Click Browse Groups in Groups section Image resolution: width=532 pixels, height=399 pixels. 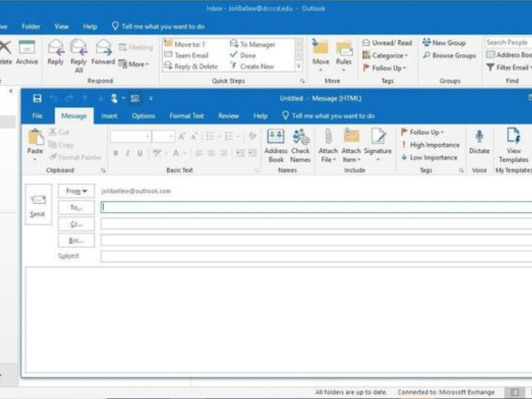tap(450, 55)
